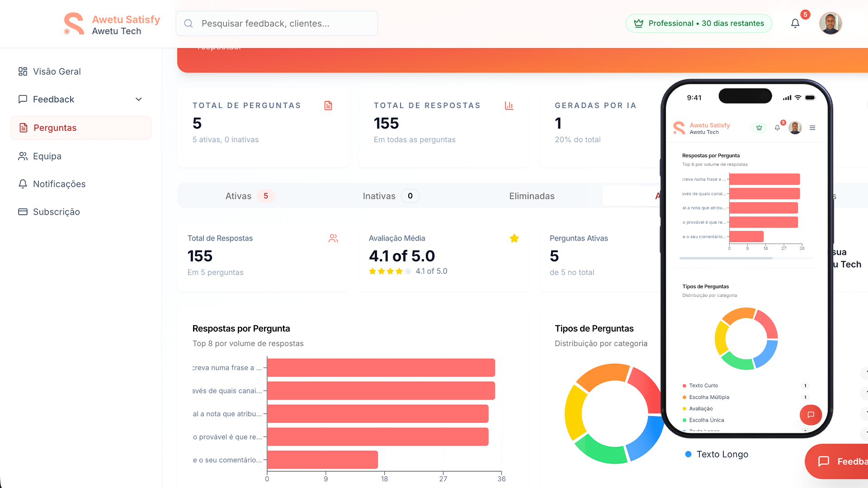The width and height of the screenshot is (868, 488).
Task: Click Texto Longo legend entry below donut
Action: (717, 455)
